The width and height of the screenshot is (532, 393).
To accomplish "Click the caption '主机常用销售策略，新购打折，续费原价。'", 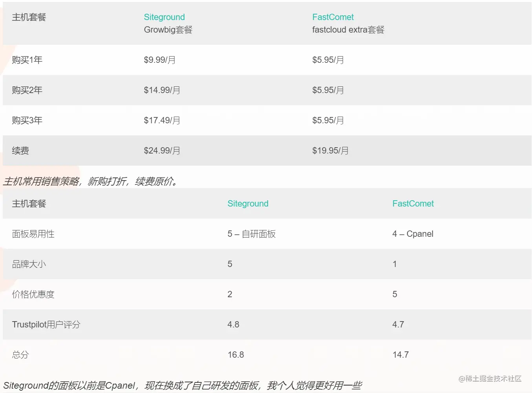I will 91,181.
